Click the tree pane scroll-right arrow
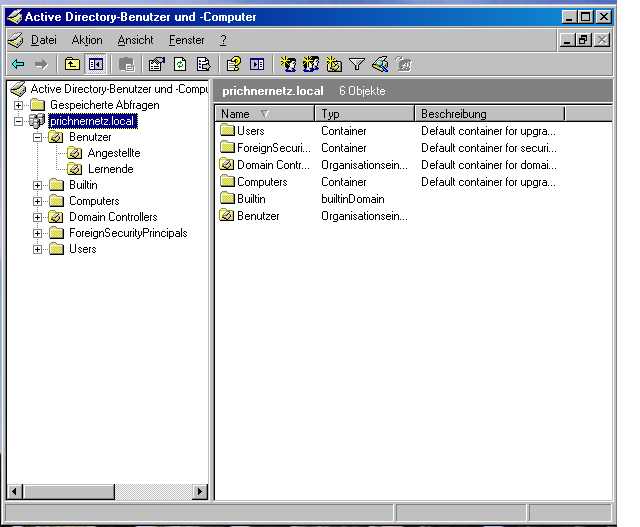This screenshot has height=527, width=640. (200, 491)
